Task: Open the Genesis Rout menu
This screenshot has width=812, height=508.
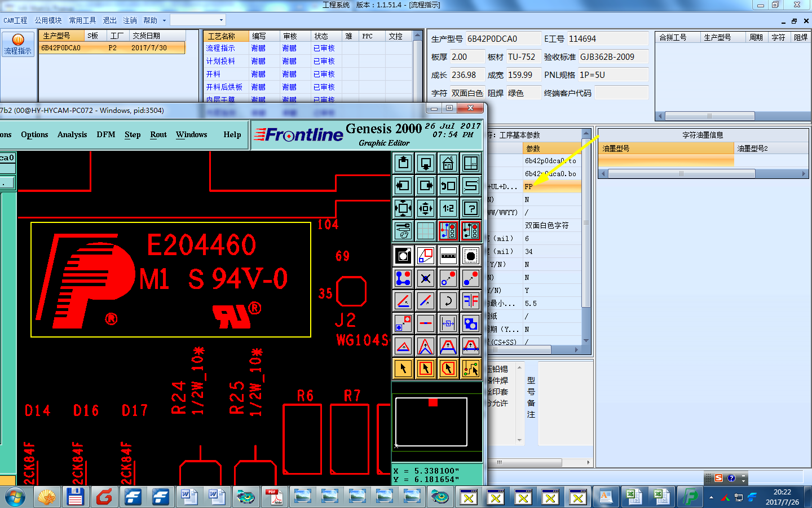Action: point(158,134)
